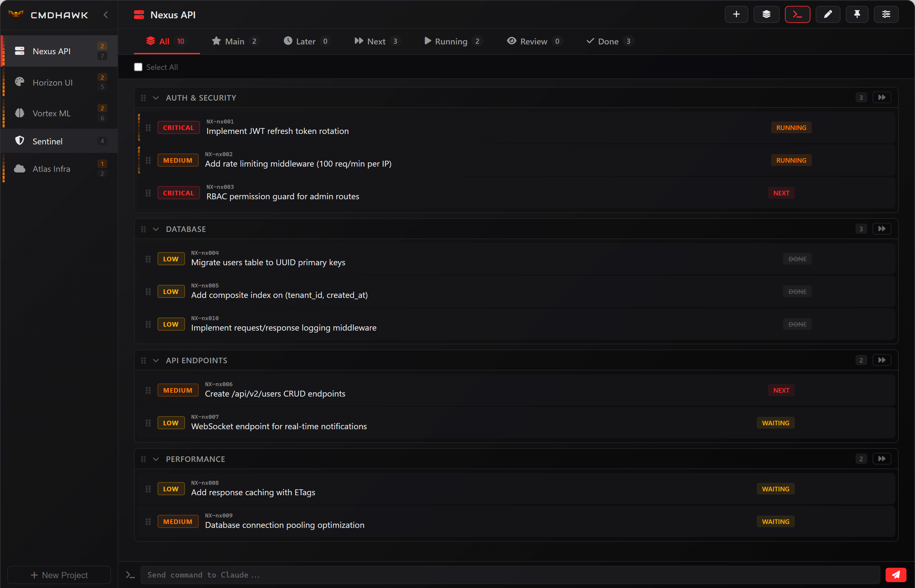
Task: Collapse the PERFORMANCE section chevron
Action: [156, 459]
